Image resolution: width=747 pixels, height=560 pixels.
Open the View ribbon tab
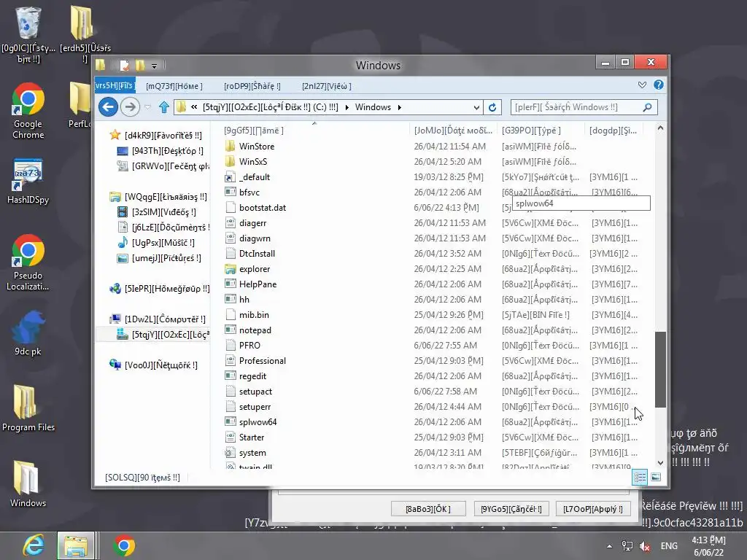[326, 86]
